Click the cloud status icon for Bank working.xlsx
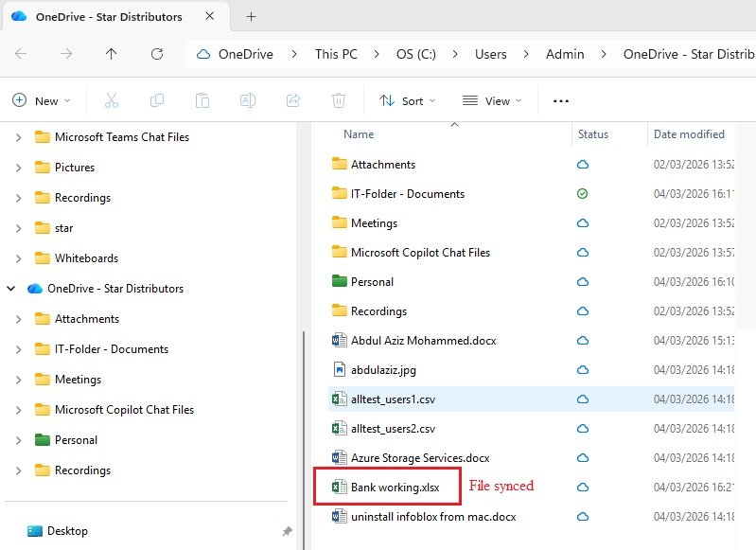Image resolution: width=756 pixels, height=550 pixels. coord(583,488)
